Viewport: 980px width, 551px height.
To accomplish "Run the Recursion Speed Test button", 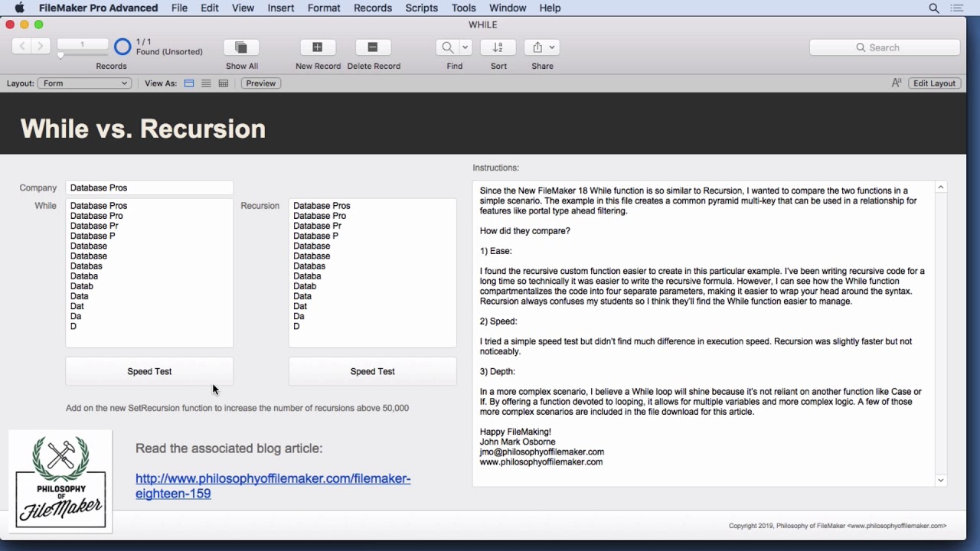I will tap(373, 371).
